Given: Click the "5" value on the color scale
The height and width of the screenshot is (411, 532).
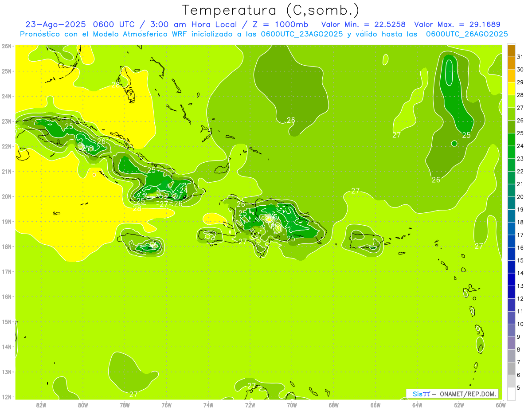Looking at the screenshot, I should tap(519, 388).
